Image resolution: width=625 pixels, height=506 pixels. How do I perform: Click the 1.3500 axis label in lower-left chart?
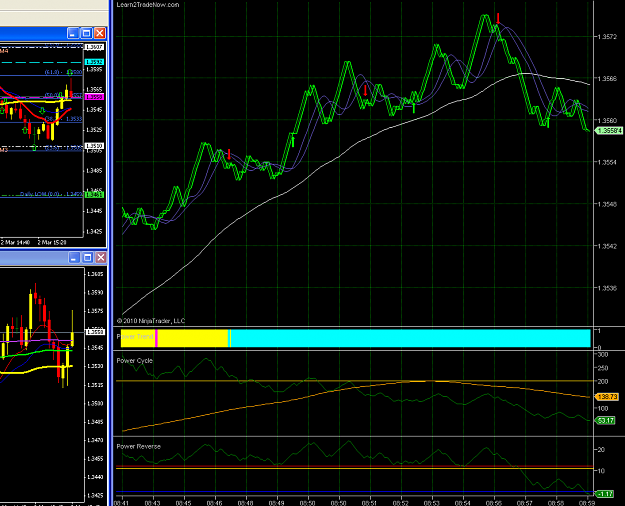[95, 403]
